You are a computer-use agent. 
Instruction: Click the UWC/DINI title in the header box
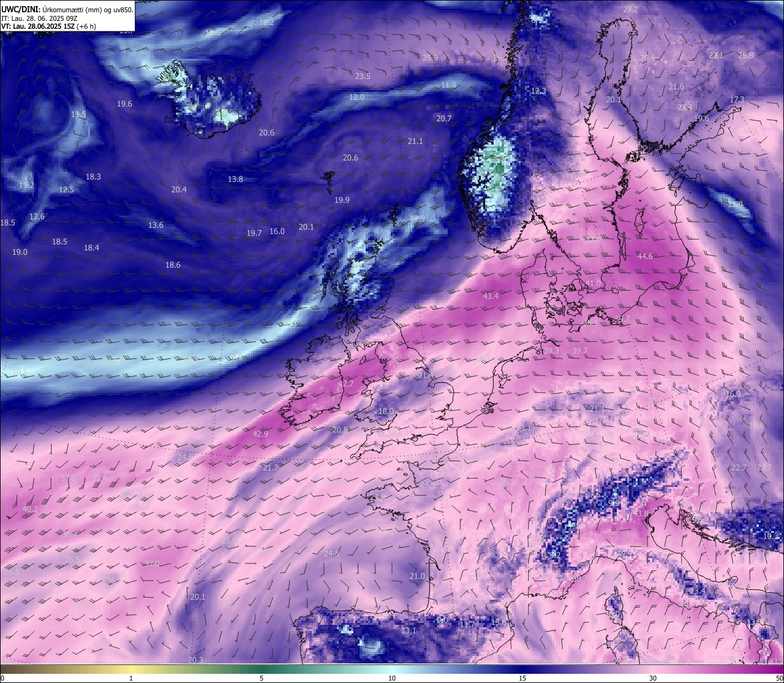(20, 9)
